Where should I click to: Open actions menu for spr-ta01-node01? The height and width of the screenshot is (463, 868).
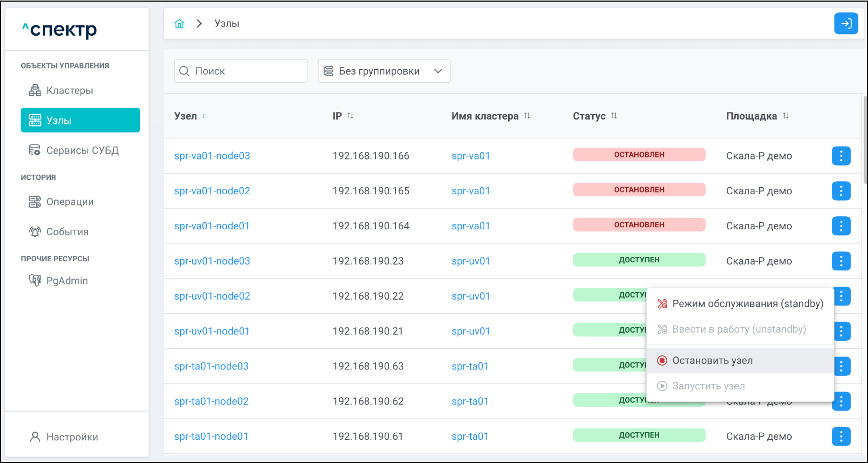pos(841,436)
